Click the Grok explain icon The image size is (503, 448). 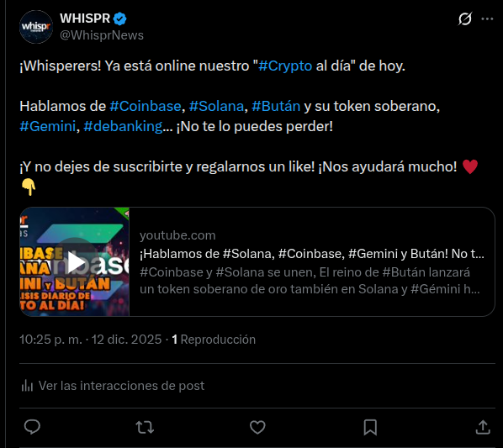(x=465, y=18)
